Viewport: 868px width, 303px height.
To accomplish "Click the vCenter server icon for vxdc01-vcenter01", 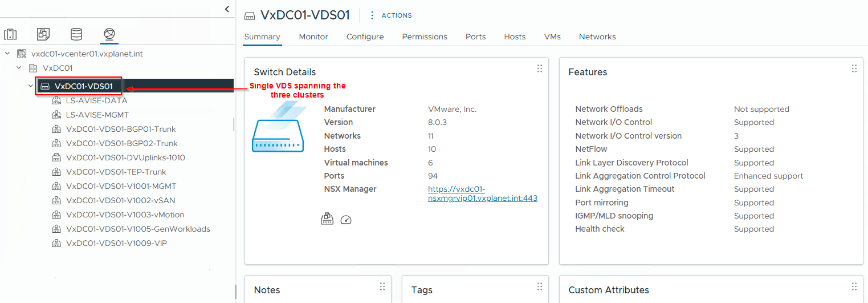I will coord(22,54).
